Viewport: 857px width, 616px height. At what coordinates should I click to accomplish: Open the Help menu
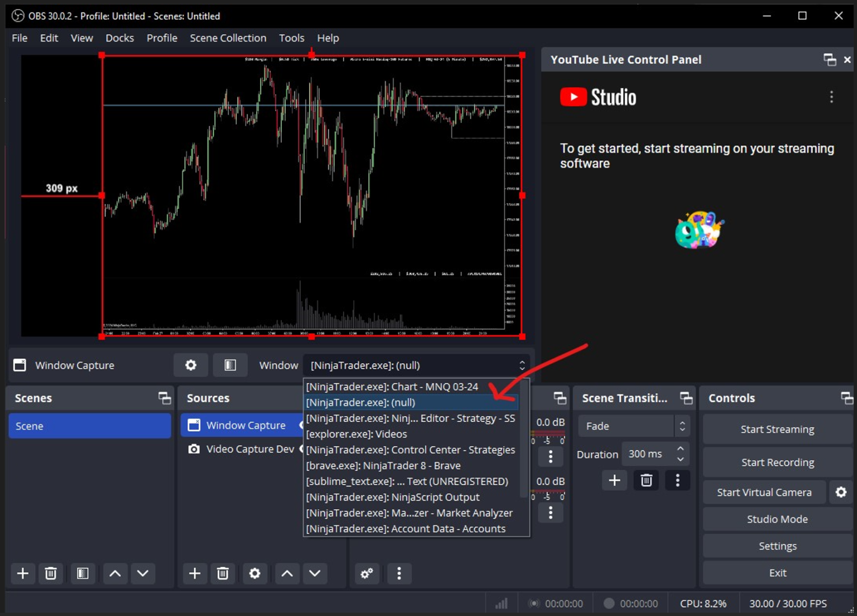[x=328, y=38]
